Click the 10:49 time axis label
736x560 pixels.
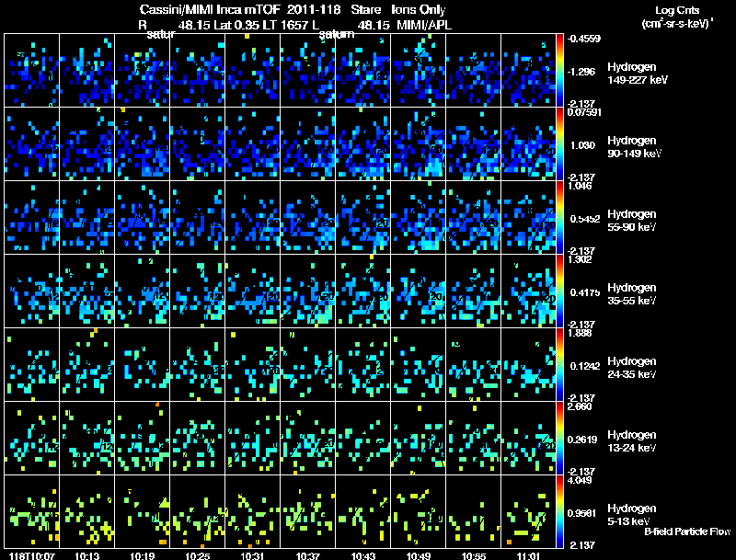[419, 556]
